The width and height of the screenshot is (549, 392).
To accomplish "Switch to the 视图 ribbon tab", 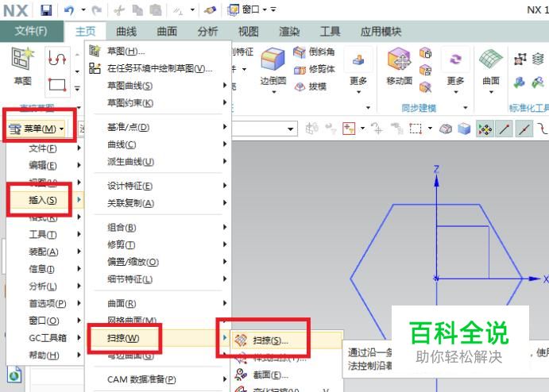I will 248,32.
